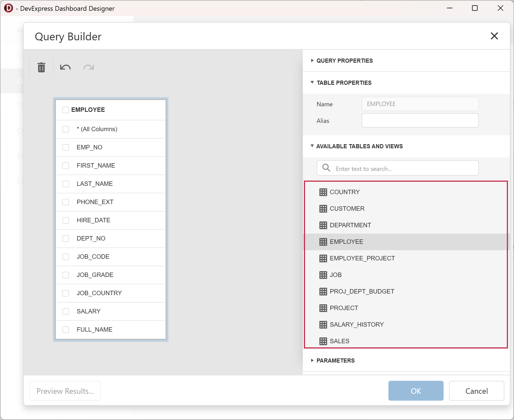Screen dimensions: 514x420
Task: Check the * (All Columns) checkbox
Action: [x=66, y=129]
